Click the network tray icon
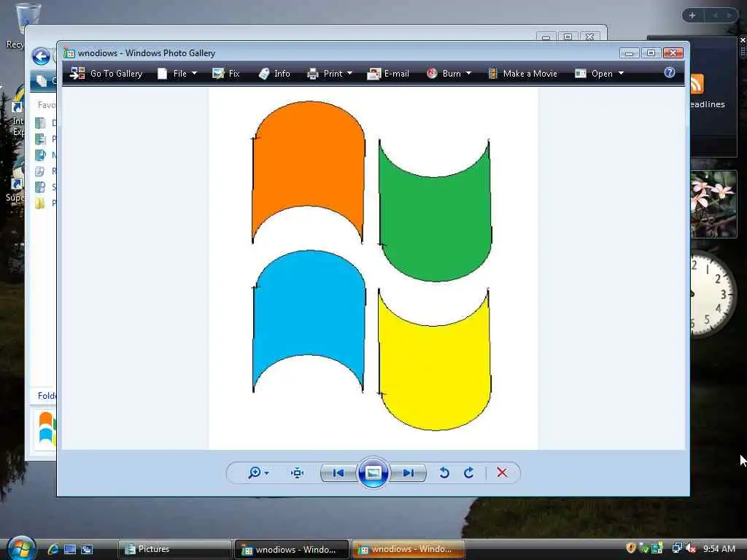Viewport: 747px width, 560px height. coord(676,548)
